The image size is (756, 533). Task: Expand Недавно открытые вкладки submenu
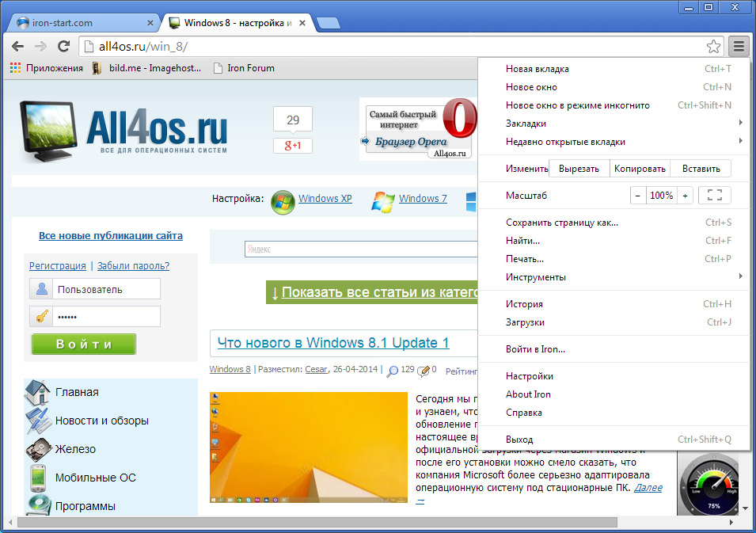click(614, 142)
